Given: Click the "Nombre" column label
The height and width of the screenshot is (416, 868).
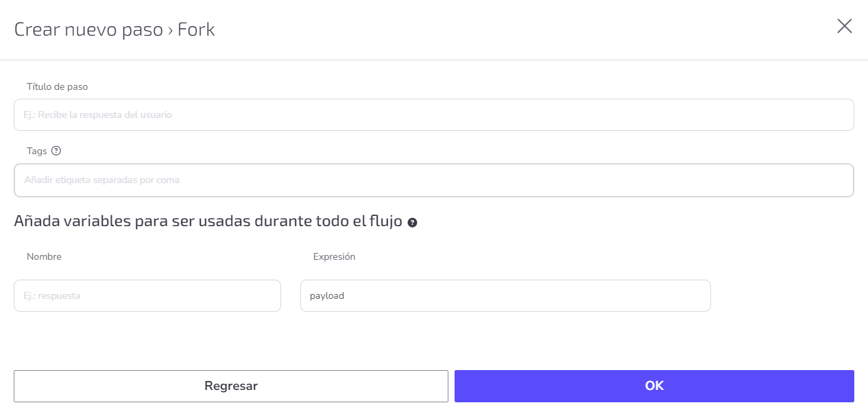Looking at the screenshot, I should pyautogui.click(x=44, y=257).
